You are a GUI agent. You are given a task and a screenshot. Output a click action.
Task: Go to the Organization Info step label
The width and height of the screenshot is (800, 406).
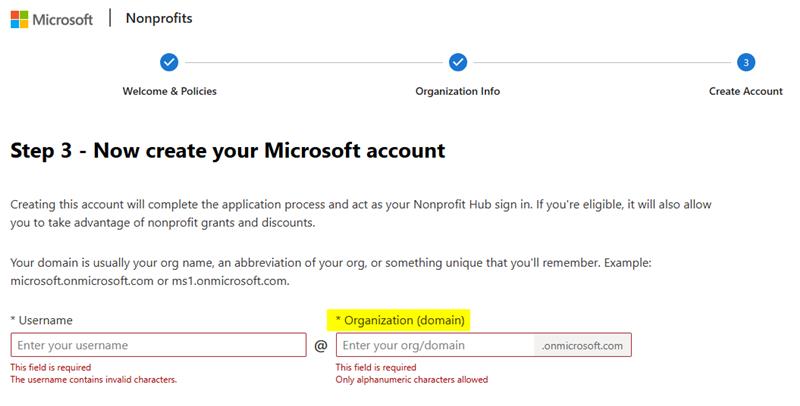458,91
